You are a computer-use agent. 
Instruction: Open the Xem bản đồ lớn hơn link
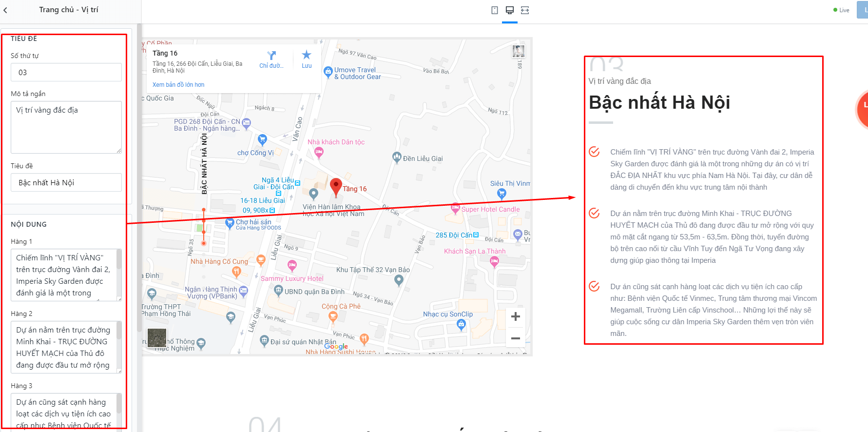click(x=178, y=85)
